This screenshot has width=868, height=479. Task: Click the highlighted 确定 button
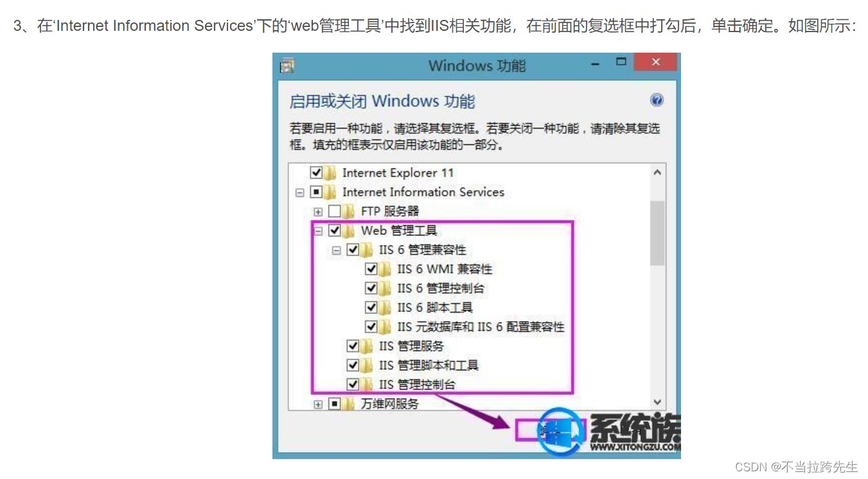[545, 431]
